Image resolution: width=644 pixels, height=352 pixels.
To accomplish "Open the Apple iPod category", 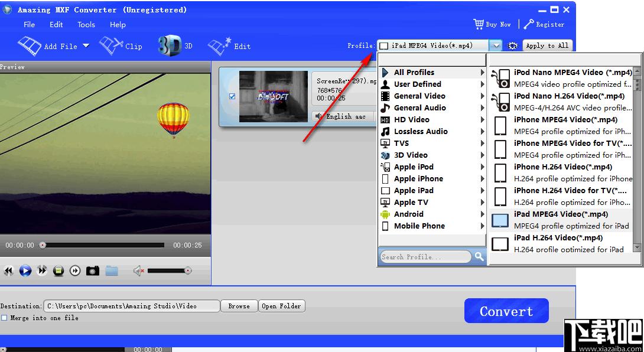I will (432, 167).
